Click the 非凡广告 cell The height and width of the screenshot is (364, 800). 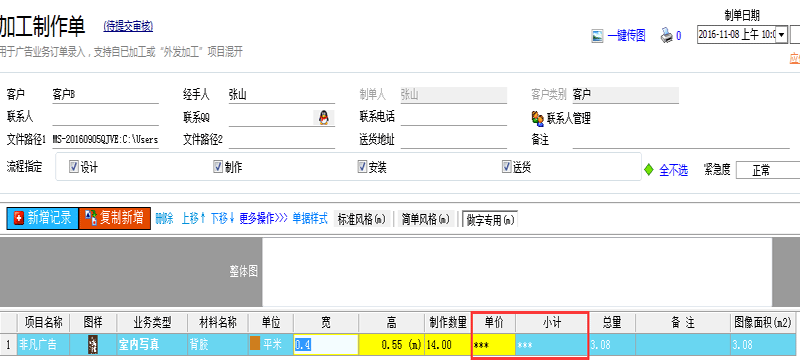[44, 345]
